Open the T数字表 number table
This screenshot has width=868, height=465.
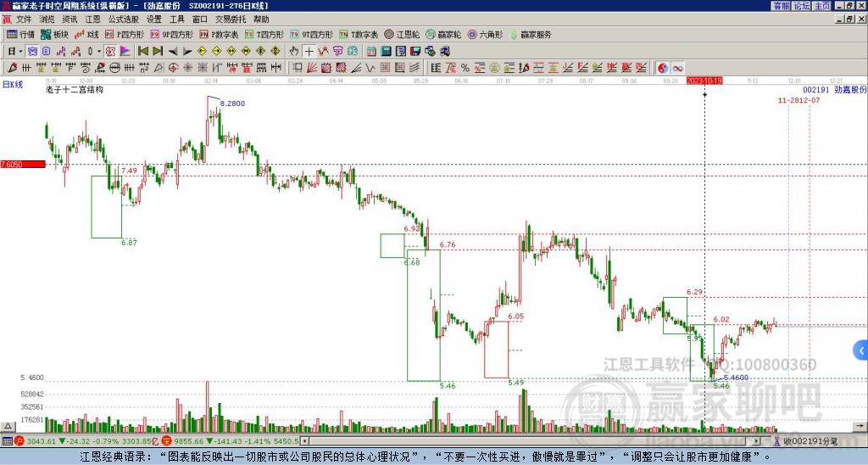pos(359,35)
